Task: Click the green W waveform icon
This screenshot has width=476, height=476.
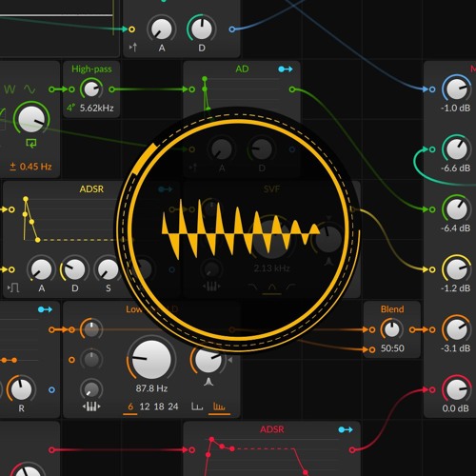Action: click(x=10, y=89)
